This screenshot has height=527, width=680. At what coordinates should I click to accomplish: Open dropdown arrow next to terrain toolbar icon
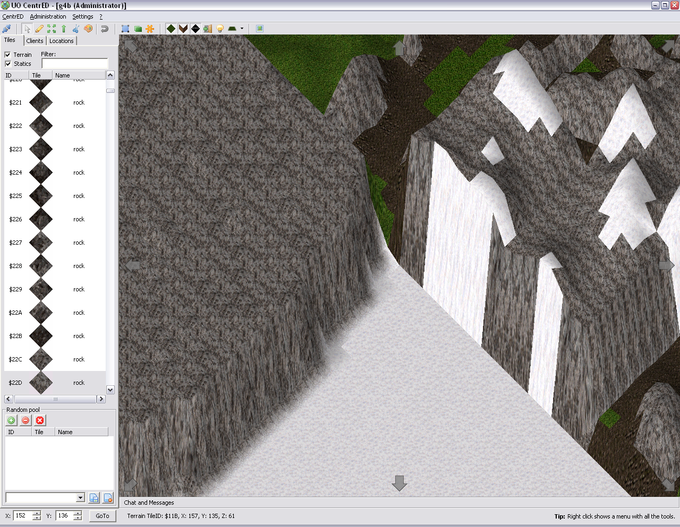[x=244, y=29]
